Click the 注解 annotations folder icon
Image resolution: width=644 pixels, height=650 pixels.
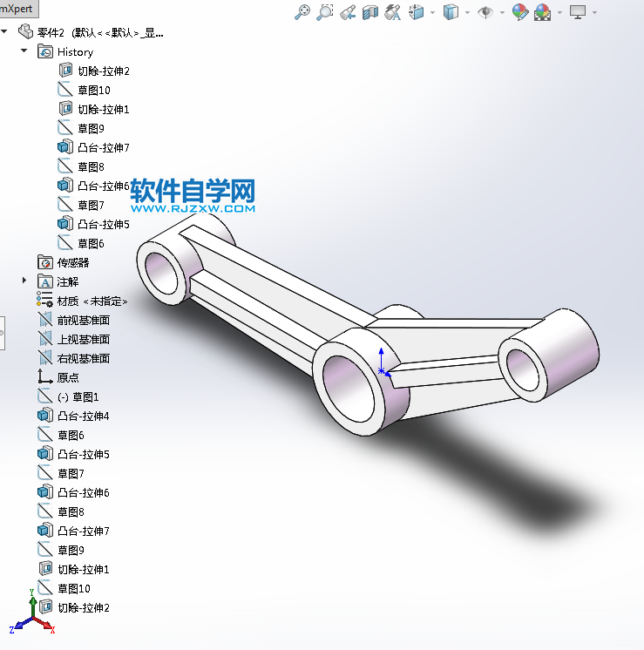tap(45, 281)
